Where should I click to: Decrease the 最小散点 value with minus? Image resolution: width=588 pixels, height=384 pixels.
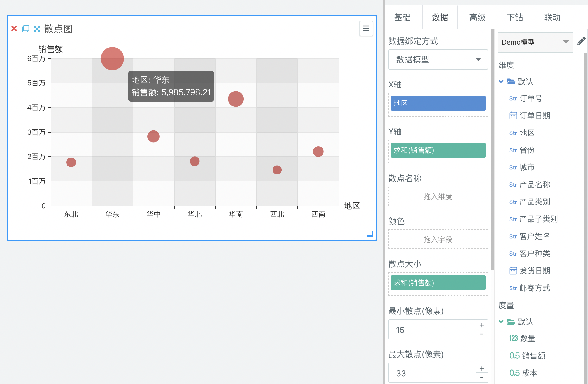point(482,334)
